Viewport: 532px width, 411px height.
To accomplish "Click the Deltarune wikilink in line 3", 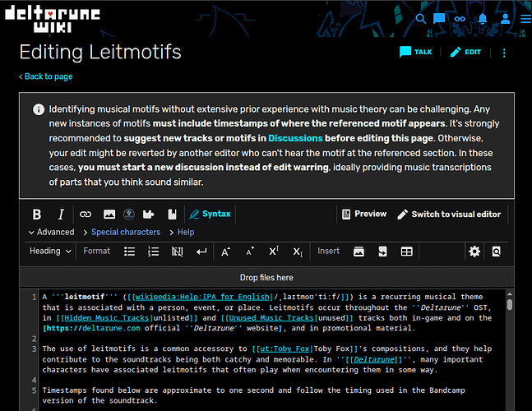I will (374, 359).
